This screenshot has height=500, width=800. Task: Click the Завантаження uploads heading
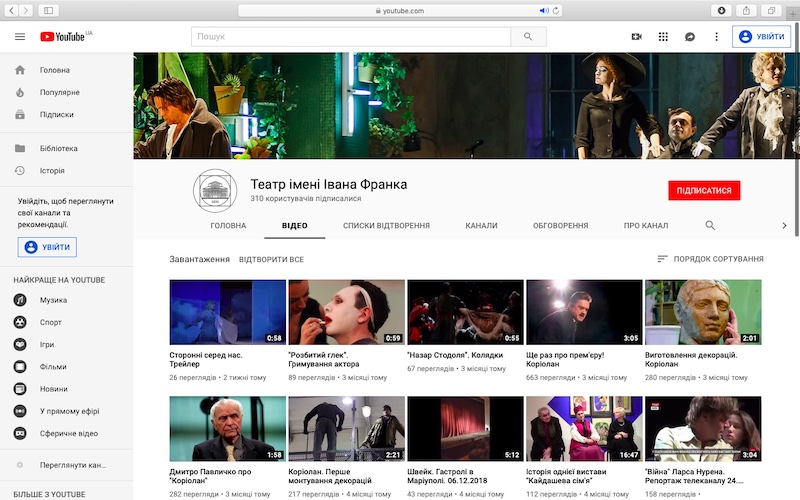click(x=199, y=259)
